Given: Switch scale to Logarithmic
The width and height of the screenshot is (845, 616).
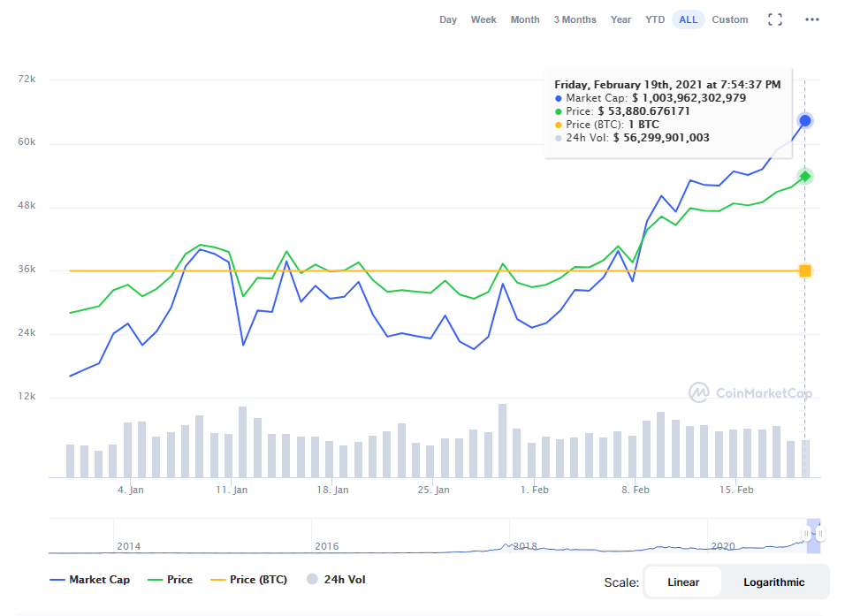Looking at the screenshot, I should pyautogui.click(x=773, y=582).
